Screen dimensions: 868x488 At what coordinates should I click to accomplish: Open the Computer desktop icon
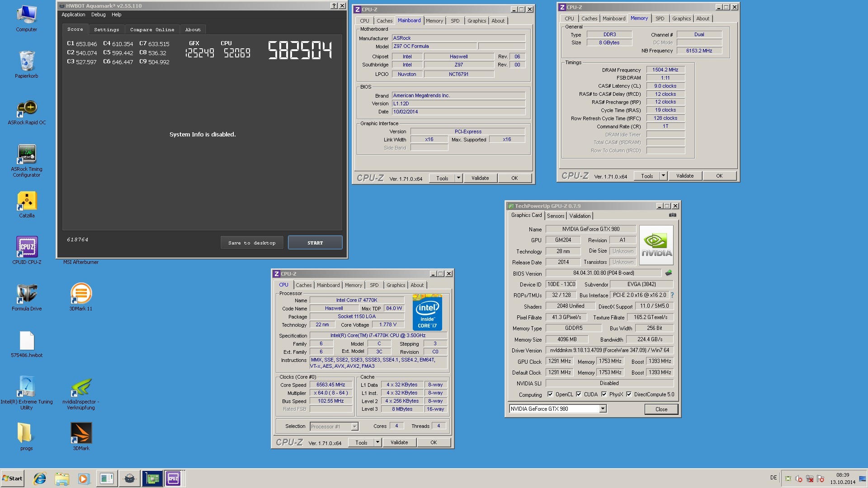pos(26,18)
